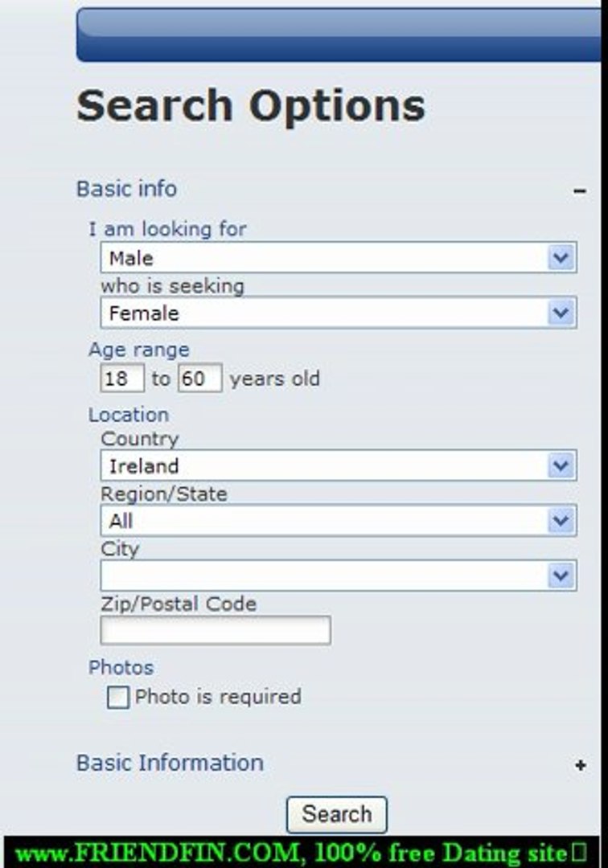Click the 'Photo is required' label text
608x868 pixels.
click(218, 696)
